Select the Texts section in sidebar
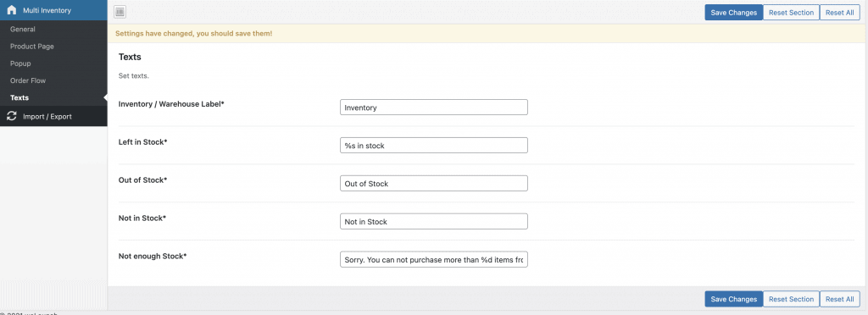 click(19, 98)
